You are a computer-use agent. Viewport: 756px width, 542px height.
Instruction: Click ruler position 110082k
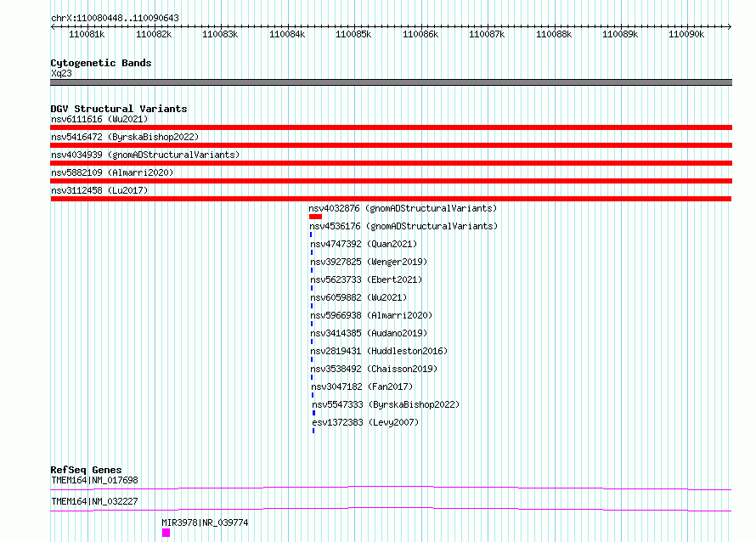(154, 34)
